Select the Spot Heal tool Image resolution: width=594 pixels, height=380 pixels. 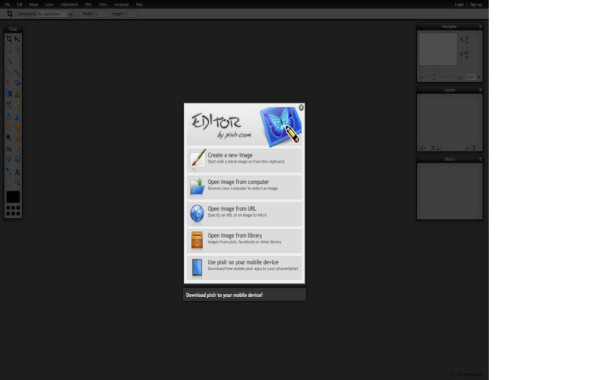(x=17, y=149)
